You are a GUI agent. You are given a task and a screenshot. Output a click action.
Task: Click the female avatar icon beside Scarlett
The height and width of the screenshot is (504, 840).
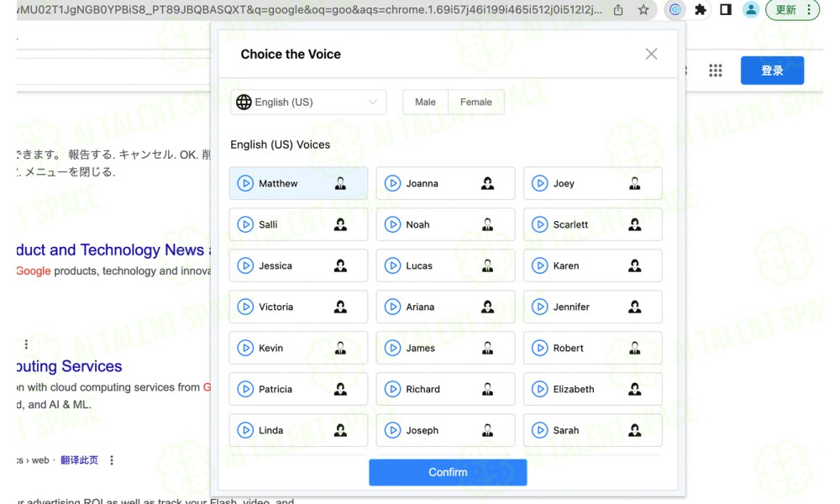coord(635,225)
